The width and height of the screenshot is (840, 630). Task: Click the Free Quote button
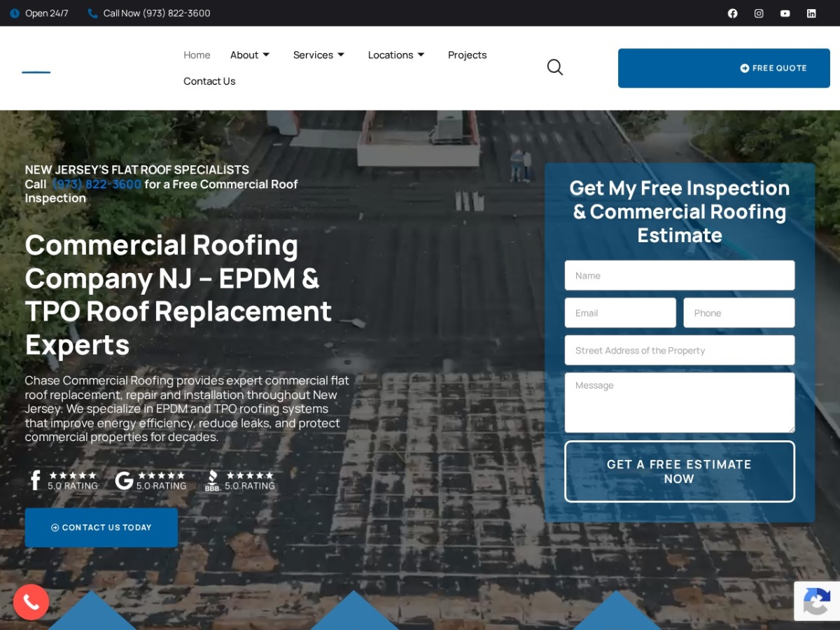click(724, 68)
